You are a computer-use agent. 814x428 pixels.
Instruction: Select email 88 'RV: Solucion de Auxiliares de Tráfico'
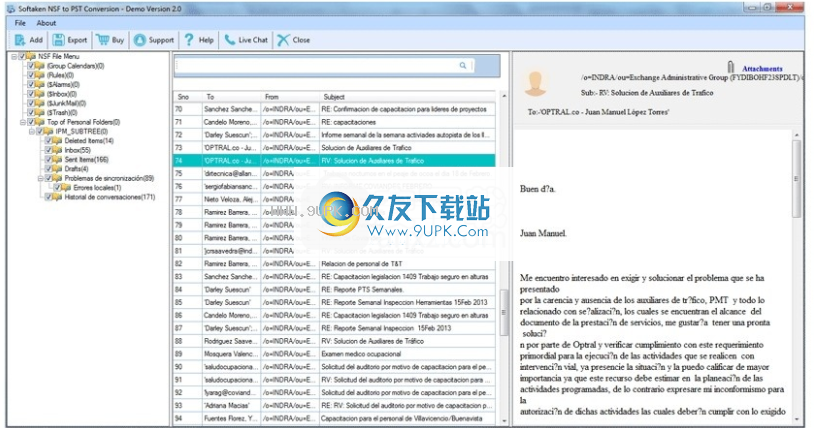pyautogui.click(x=334, y=341)
